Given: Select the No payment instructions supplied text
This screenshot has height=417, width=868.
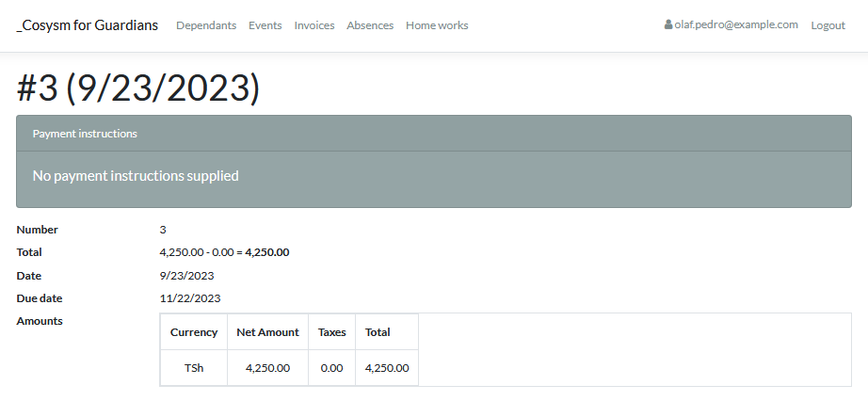Looking at the screenshot, I should click(136, 176).
